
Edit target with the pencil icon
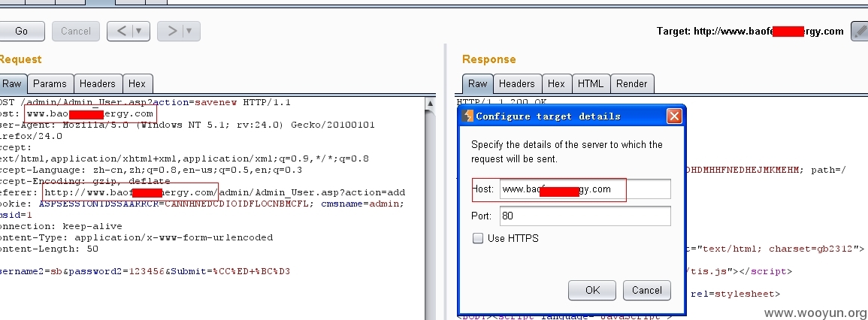tap(859, 31)
